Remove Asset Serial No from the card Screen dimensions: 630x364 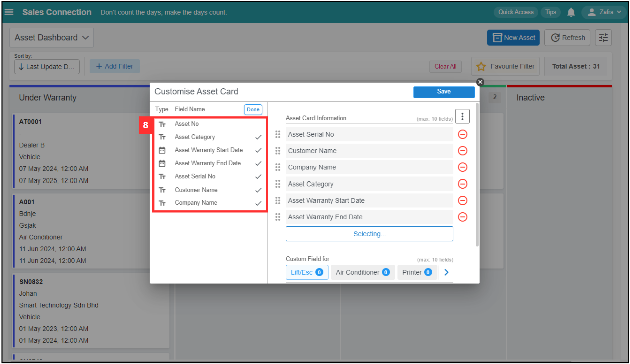[x=463, y=134]
